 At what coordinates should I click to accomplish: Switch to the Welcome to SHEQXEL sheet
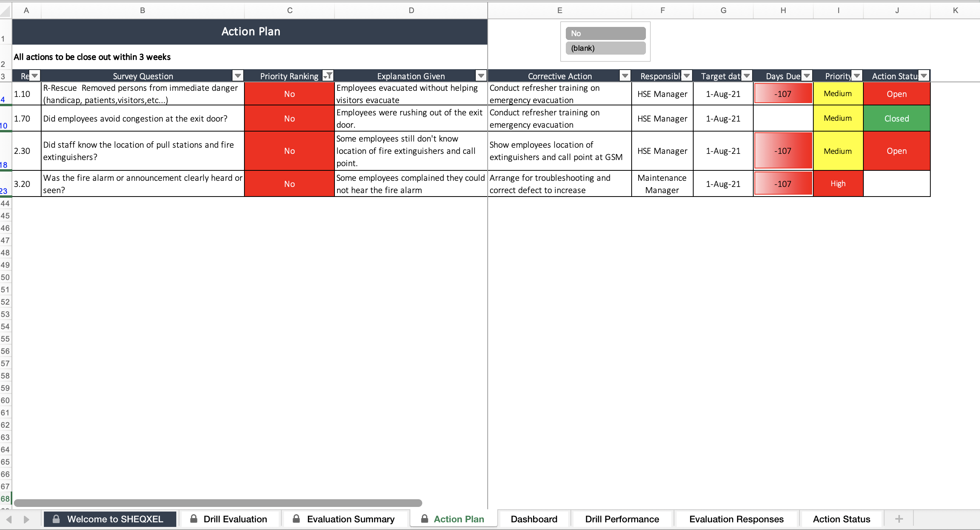tap(110, 519)
